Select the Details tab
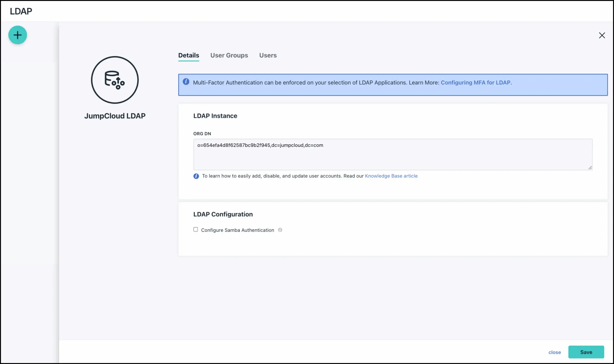The height and width of the screenshot is (364, 614). [x=189, y=55]
